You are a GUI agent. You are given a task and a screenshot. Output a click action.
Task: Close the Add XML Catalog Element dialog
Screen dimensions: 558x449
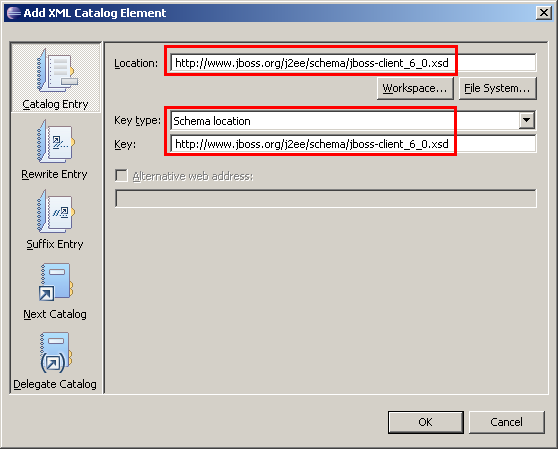pyautogui.click(x=544, y=13)
